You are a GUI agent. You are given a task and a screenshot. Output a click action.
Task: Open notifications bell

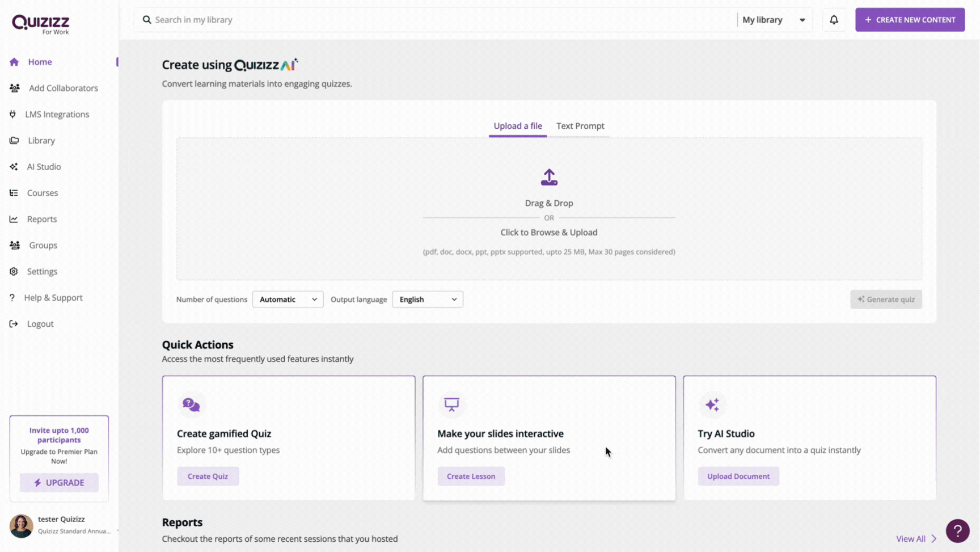(834, 20)
